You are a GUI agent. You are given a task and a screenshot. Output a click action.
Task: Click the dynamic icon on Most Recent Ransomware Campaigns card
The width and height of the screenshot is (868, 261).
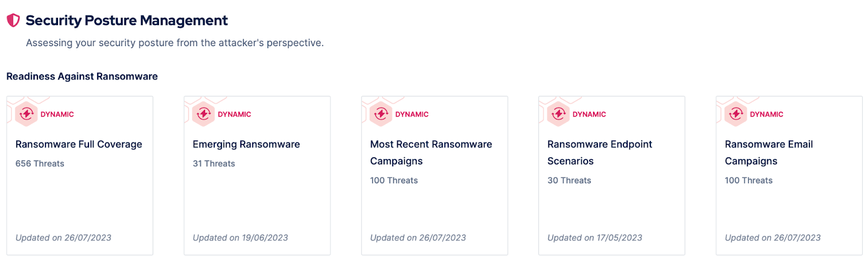pos(381,114)
